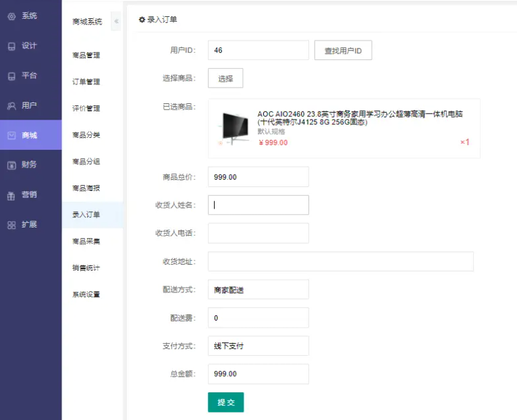The image size is (517, 420).
Task: Click the 扩展 grid icon
Action: (x=11, y=225)
